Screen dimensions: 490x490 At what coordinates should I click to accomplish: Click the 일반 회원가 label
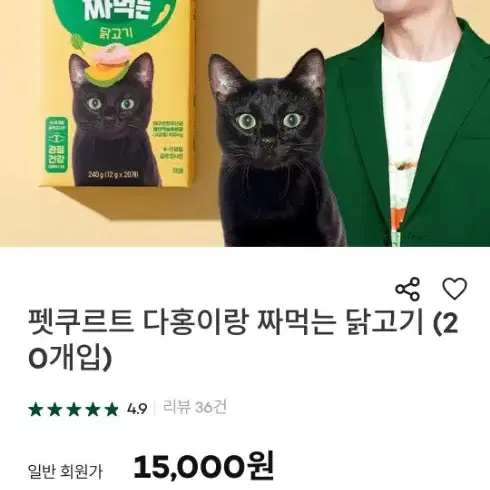65,471
